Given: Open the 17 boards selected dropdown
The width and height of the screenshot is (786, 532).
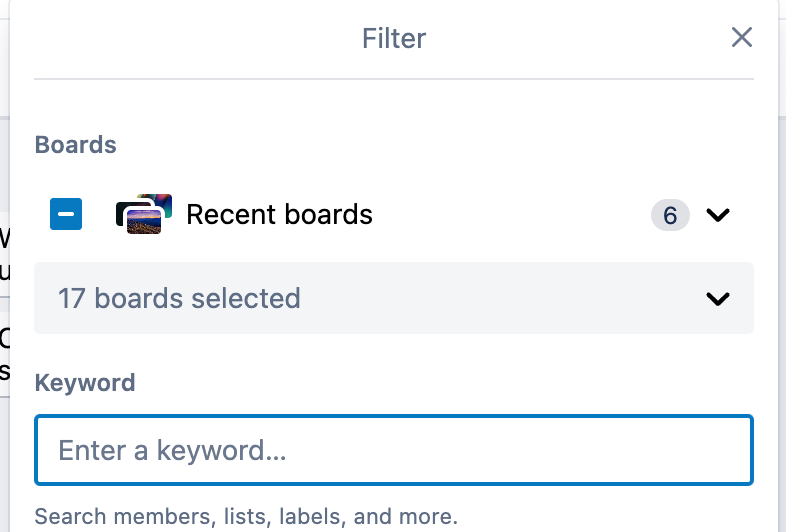Looking at the screenshot, I should pyautogui.click(x=394, y=298).
